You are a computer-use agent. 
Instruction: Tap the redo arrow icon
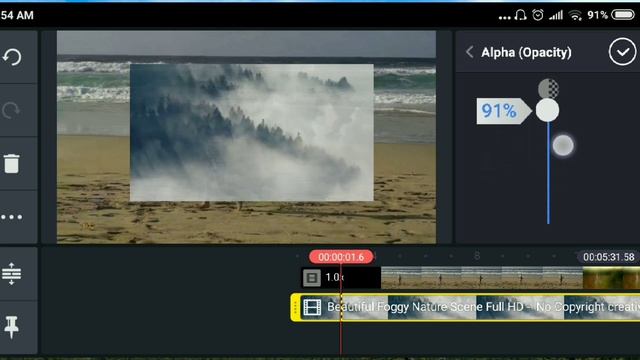click(11, 110)
